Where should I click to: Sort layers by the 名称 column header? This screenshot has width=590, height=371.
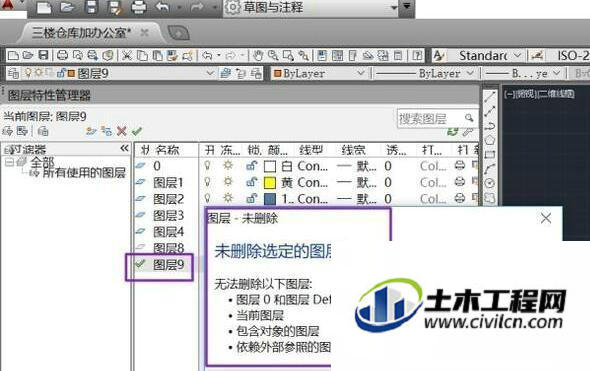coord(167,150)
